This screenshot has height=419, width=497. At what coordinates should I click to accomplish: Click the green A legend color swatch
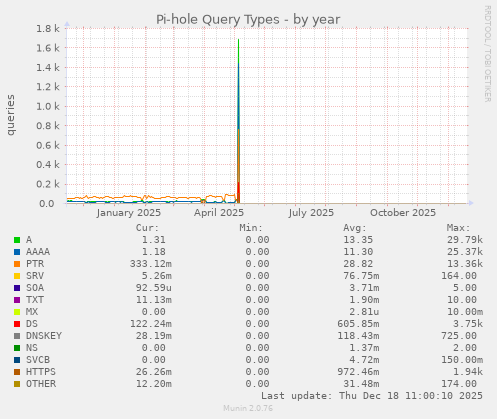click(x=17, y=240)
